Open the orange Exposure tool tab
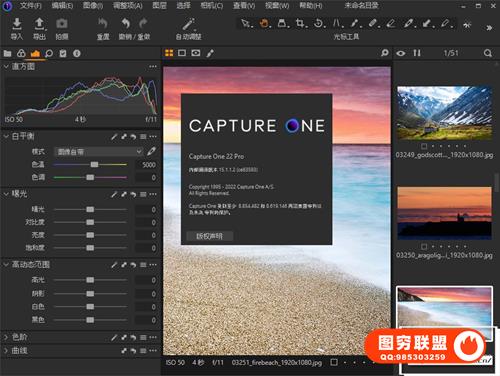Viewport: 500px width, 376px height. click(35, 53)
